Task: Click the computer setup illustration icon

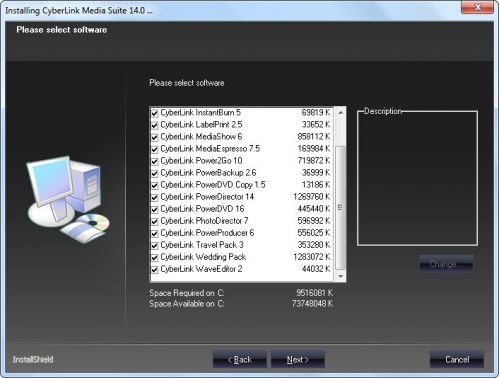Action: [x=68, y=199]
